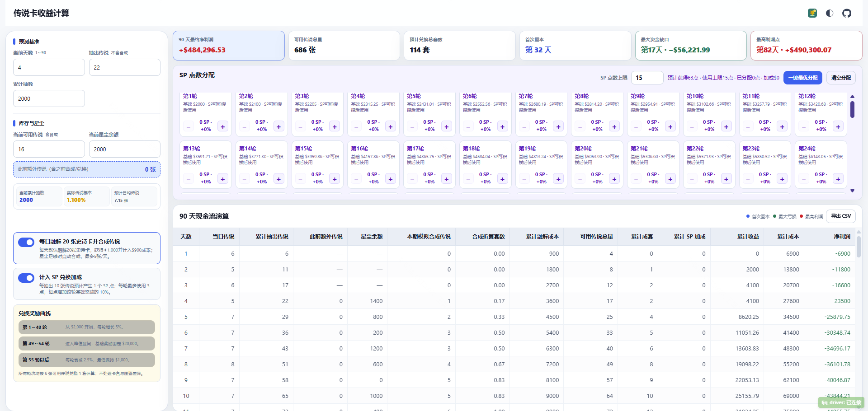
Task: Click the 清空分配 button
Action: coord(841,78)
